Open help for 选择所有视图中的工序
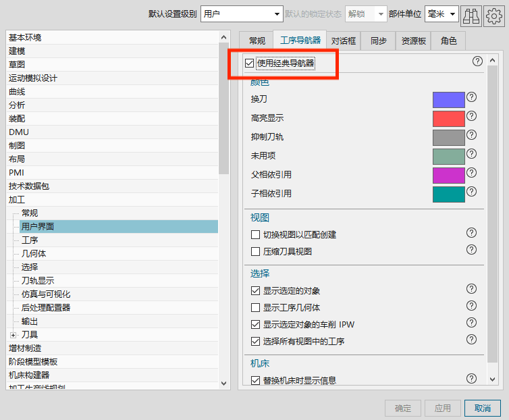This screenshot has width=509, height=420. pyautogui.click(x=471, y=340)
